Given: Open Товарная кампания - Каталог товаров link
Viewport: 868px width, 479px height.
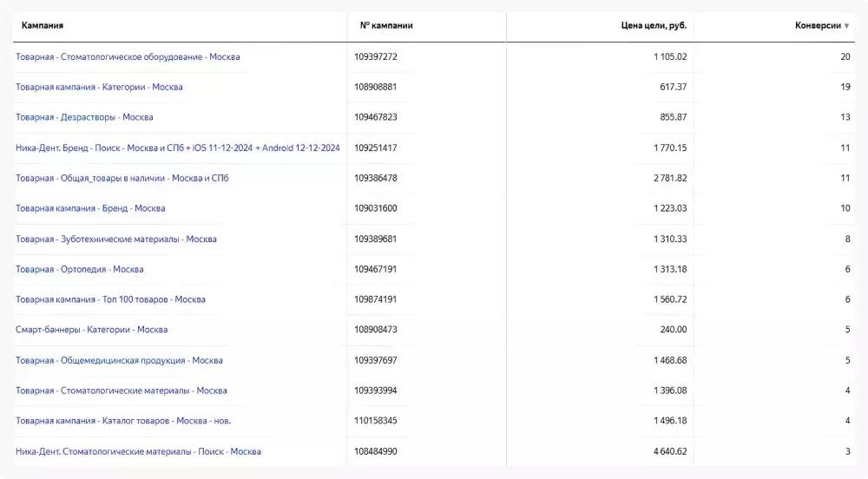Looking at the screenshot, I should [123, 421].
